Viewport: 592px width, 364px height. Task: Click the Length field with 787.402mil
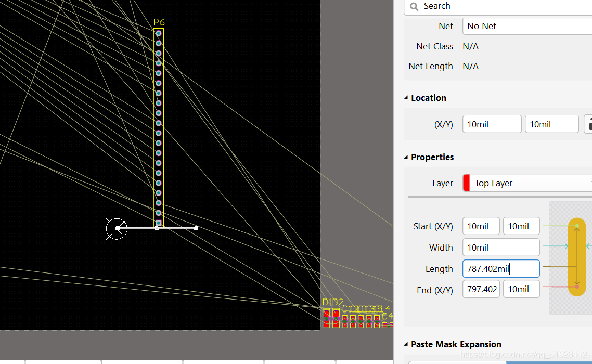coord(501,269)
